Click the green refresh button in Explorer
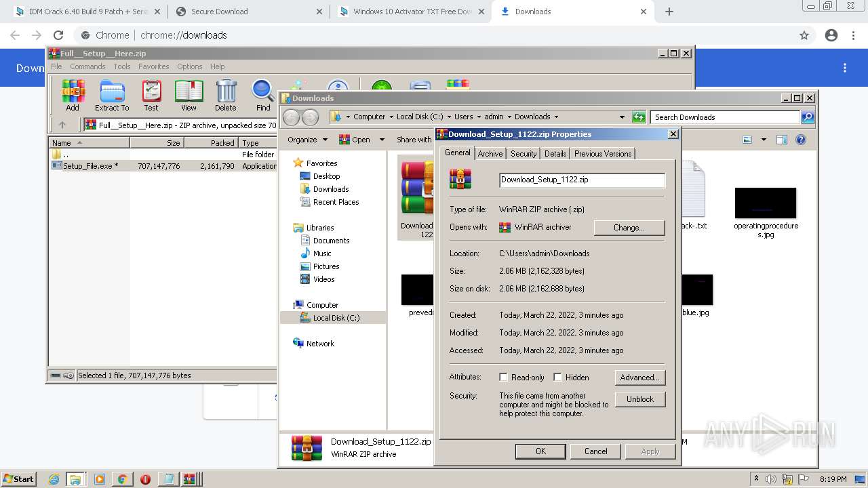The height and width of the screenshot is (488, 868). pyautogui.click(x=639, y=117)
